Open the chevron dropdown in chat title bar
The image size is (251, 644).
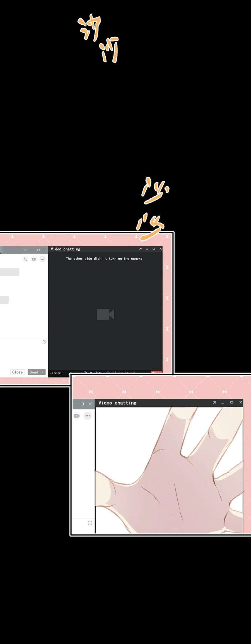tap(25, 250)
